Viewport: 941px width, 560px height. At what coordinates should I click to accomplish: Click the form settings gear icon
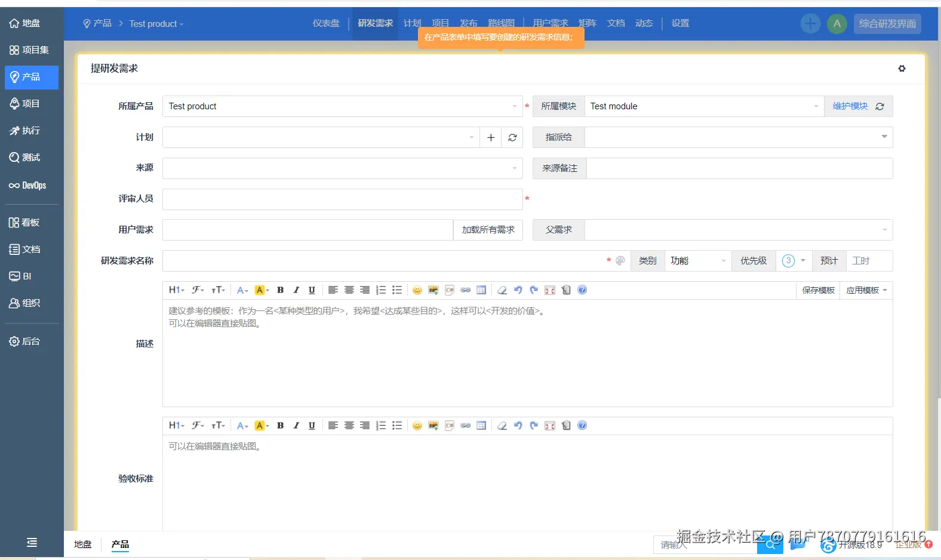point(902,69)
